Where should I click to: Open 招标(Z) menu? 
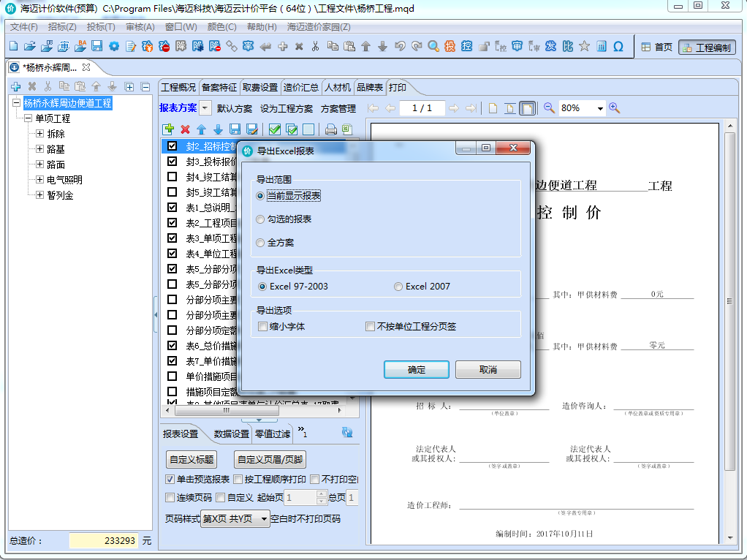click(x=62, y=27)
